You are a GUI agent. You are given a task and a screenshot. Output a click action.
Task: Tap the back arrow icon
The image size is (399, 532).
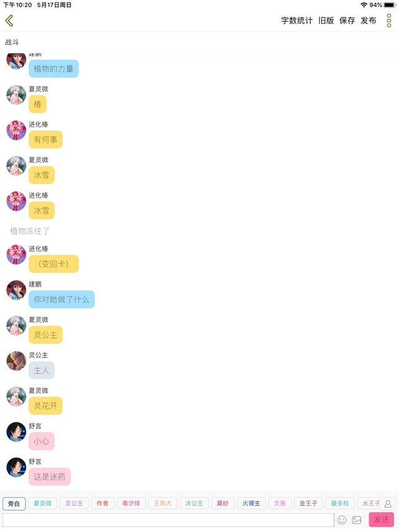(9, 21)
